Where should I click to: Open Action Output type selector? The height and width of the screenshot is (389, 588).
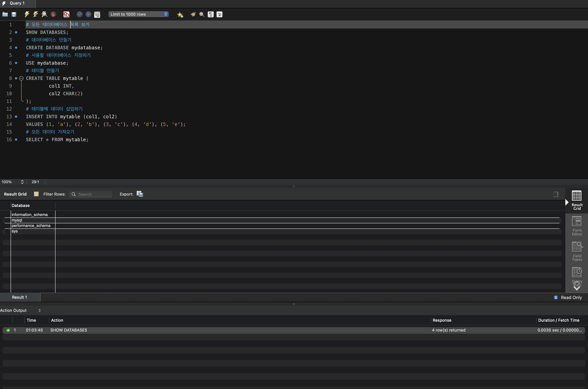[x=39, y=310]
